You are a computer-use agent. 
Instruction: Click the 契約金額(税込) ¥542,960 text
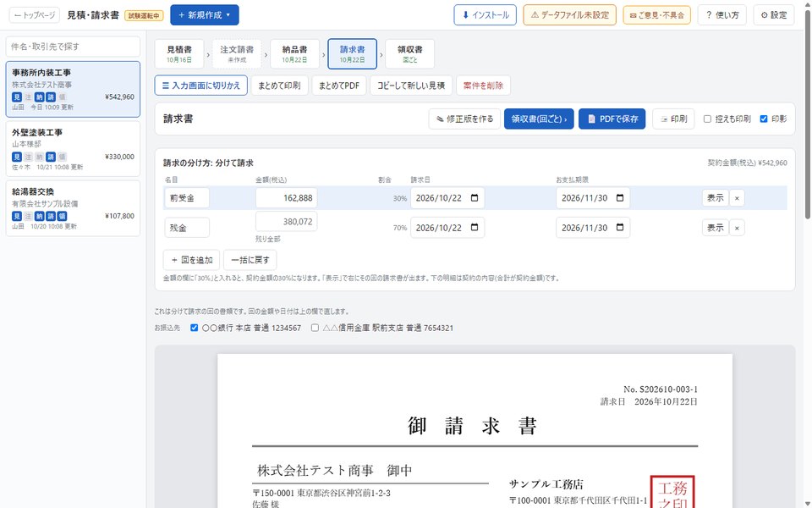click(747, 163)
